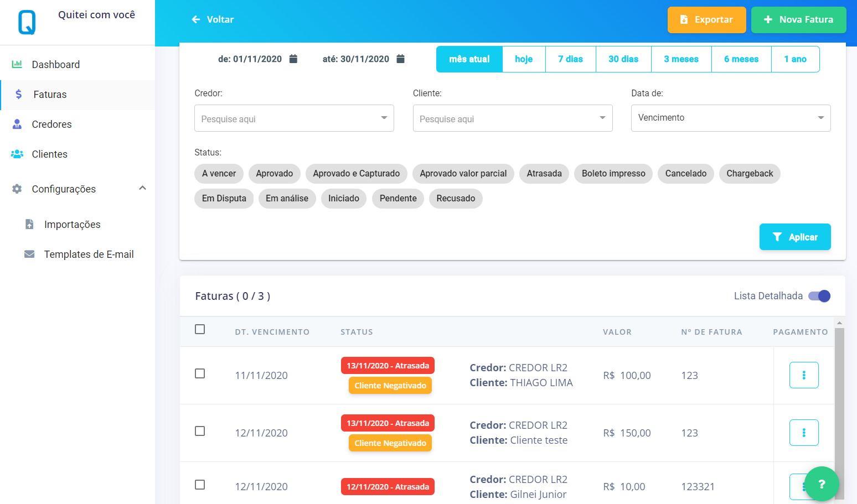Open the help question mark bubble
The width and height of the screenshot is (857, 504).
[x=822, y=484]
